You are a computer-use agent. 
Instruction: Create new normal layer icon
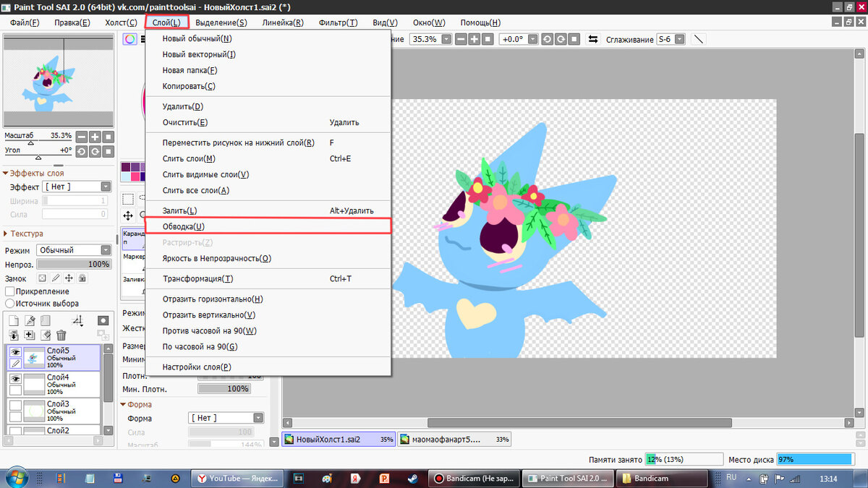(x=14, y=320)
